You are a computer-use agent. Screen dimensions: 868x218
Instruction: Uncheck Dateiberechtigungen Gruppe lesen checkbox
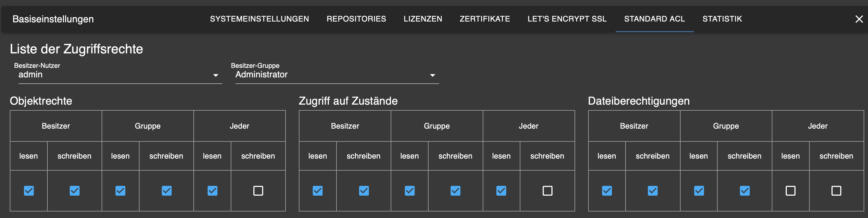699,191
